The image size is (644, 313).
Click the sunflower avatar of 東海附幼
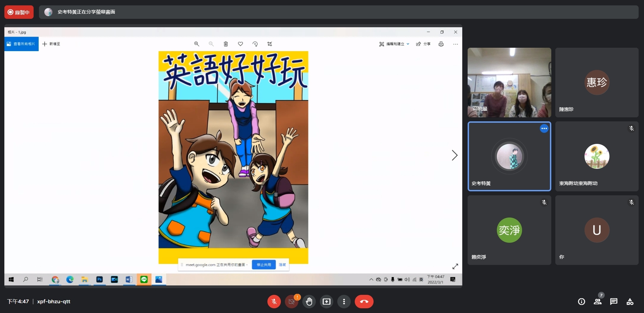597,156
